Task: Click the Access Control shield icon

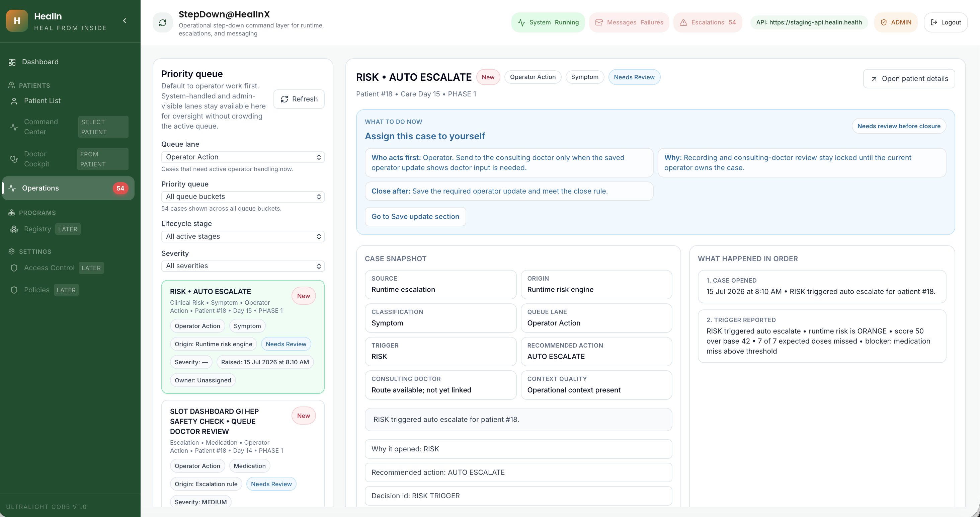Action: coord(14,268)
